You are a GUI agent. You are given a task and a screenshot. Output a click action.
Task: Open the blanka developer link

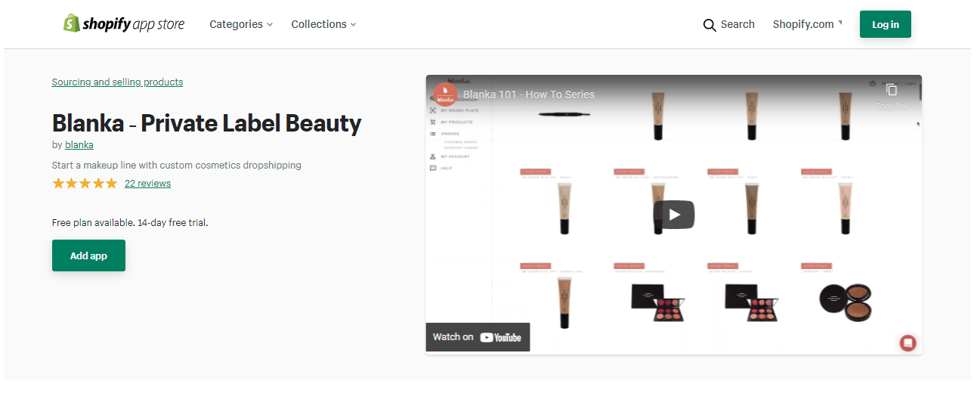point(79,144)
